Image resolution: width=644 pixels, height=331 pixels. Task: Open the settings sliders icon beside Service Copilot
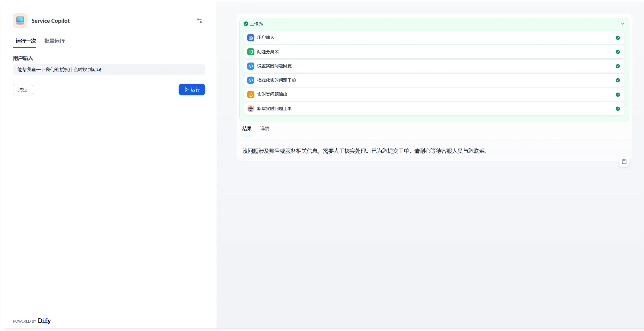[x=199, y=21]
